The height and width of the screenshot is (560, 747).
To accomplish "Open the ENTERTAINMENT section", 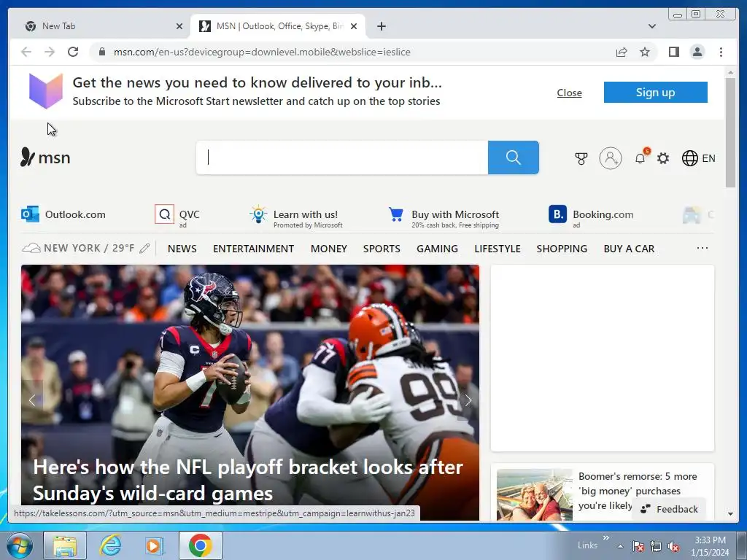I will click(x=253, y=249).
